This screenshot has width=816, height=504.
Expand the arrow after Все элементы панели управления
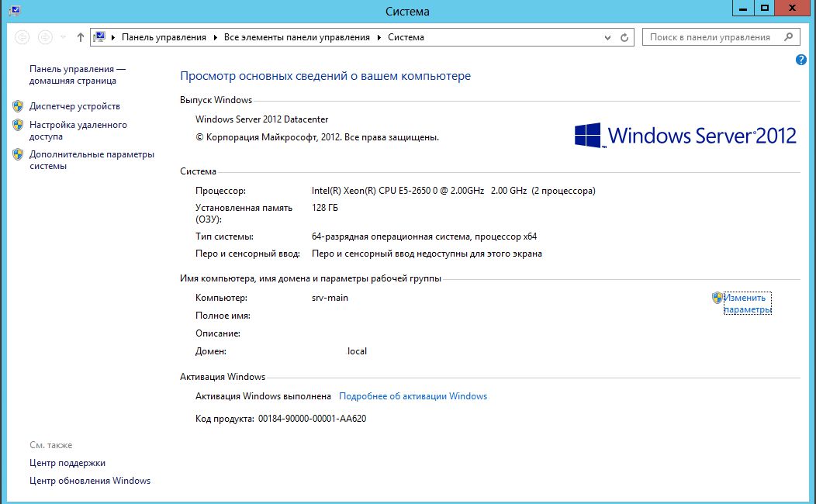(x=379, y=37)
